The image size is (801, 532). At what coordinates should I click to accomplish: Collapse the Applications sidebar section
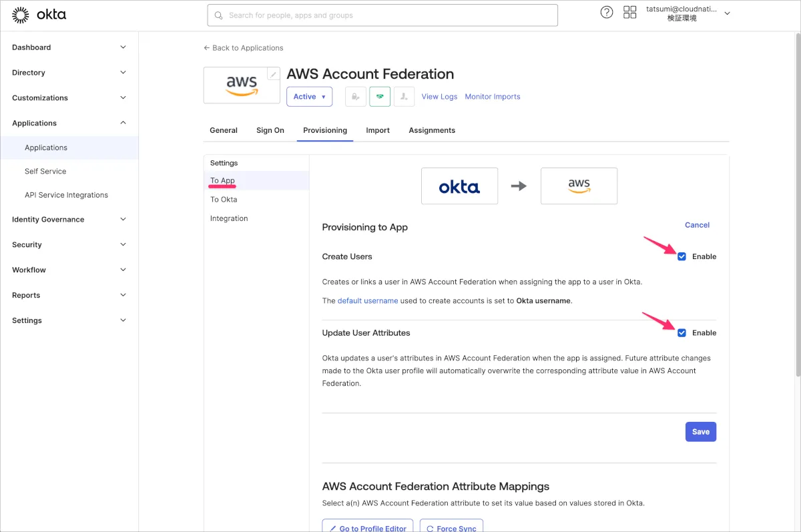pos(69,123)
